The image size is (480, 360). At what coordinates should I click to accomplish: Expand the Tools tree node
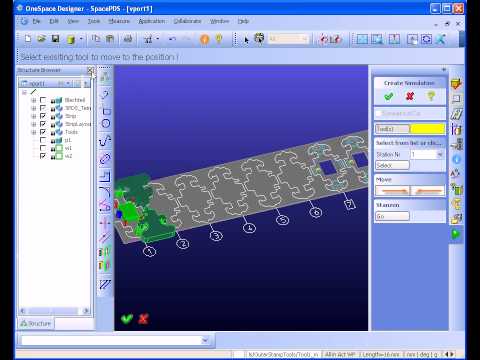(x=33, y=132)
